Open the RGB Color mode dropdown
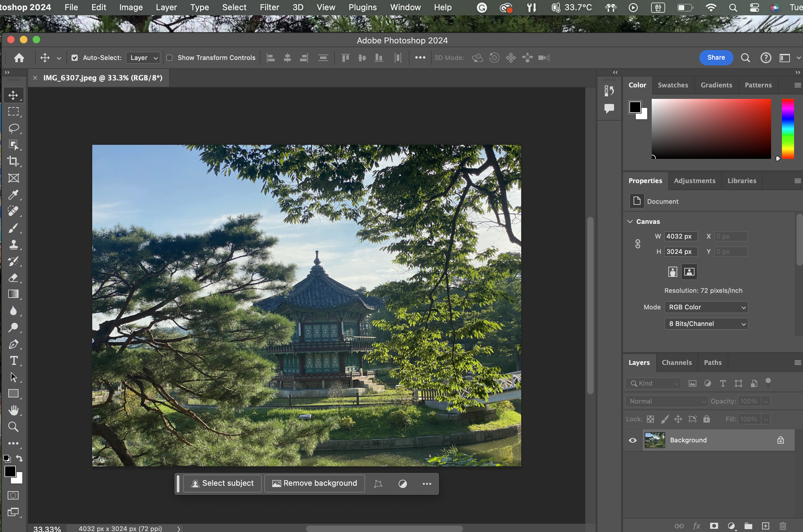This screenshot has width=803, height=532. [x=706, y=307]
